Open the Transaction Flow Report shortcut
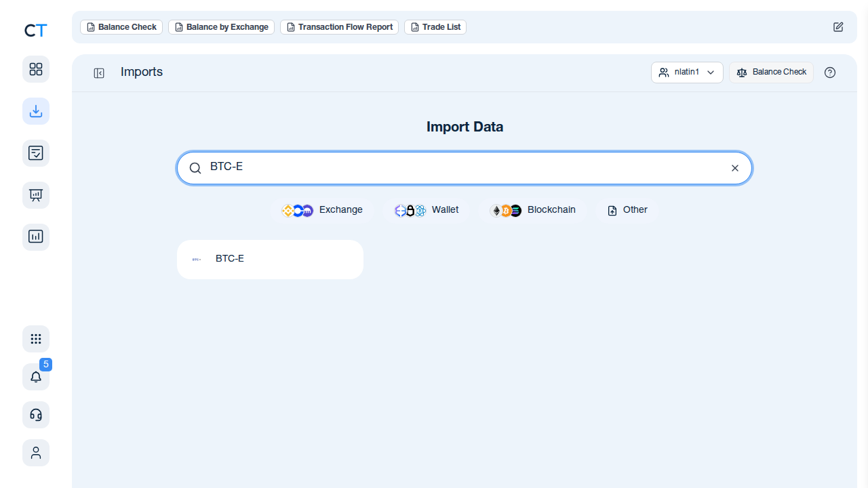 tap(339, 27)
